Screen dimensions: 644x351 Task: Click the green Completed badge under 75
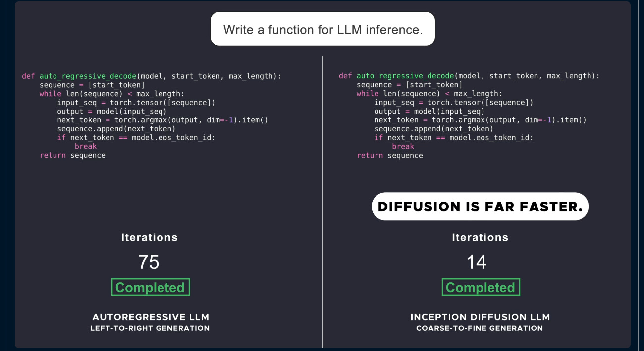[x=151, y=288]
